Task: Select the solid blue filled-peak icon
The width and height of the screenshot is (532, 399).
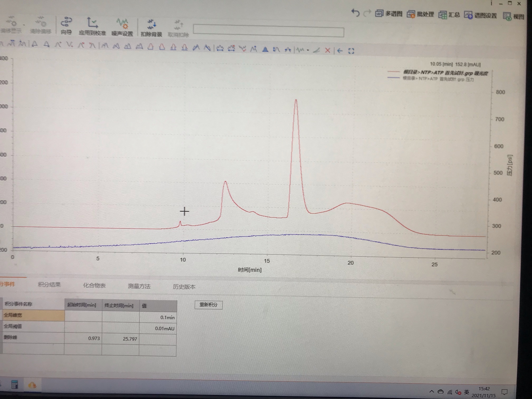Action: click(265, 49)
